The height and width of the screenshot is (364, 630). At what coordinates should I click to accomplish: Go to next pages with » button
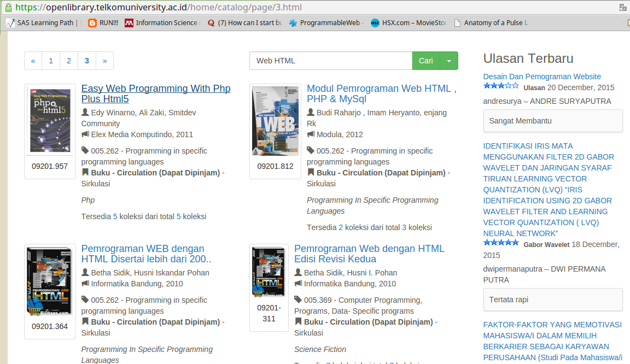click(x=104, y=61)
